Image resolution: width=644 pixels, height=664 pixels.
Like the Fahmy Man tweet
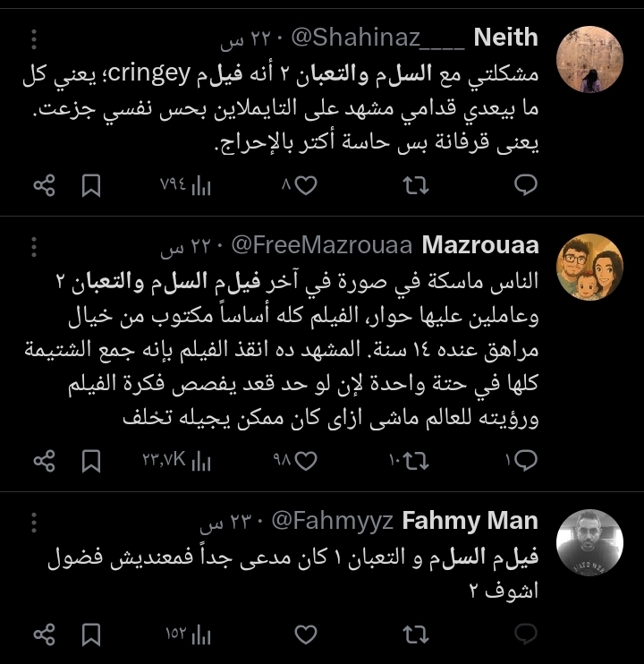tap(306, 634)
